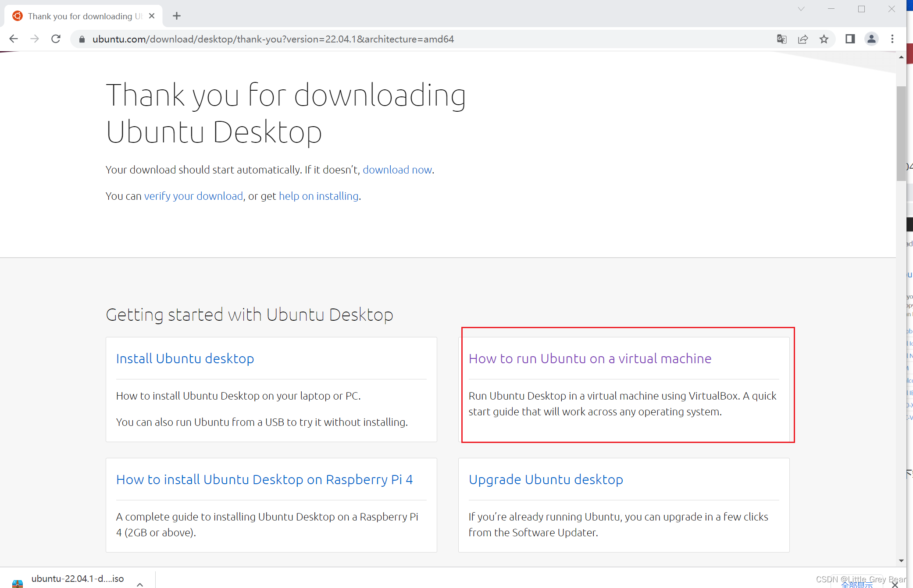
Task: Reload the Ubuntu download page
Action: pyautogui.click(x=56, y=39)
